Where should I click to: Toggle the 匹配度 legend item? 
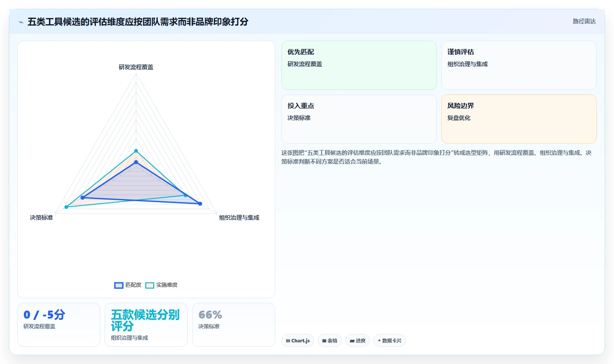tap(128, 285)
